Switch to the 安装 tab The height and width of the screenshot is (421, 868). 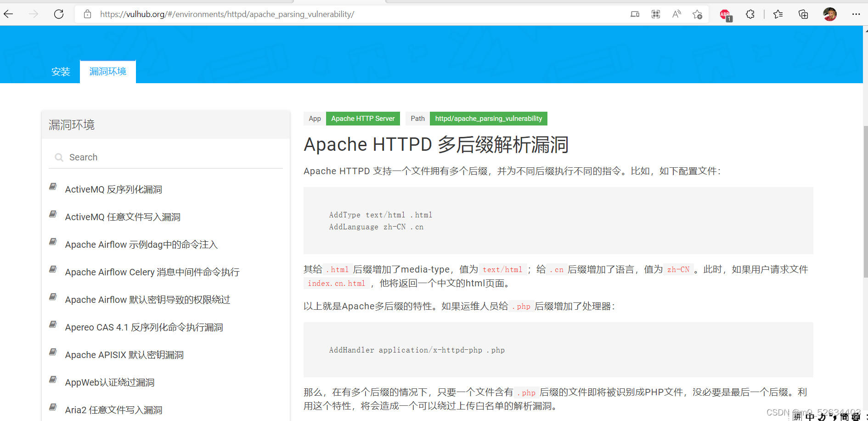pyautogui.click(x=61, y=72)
